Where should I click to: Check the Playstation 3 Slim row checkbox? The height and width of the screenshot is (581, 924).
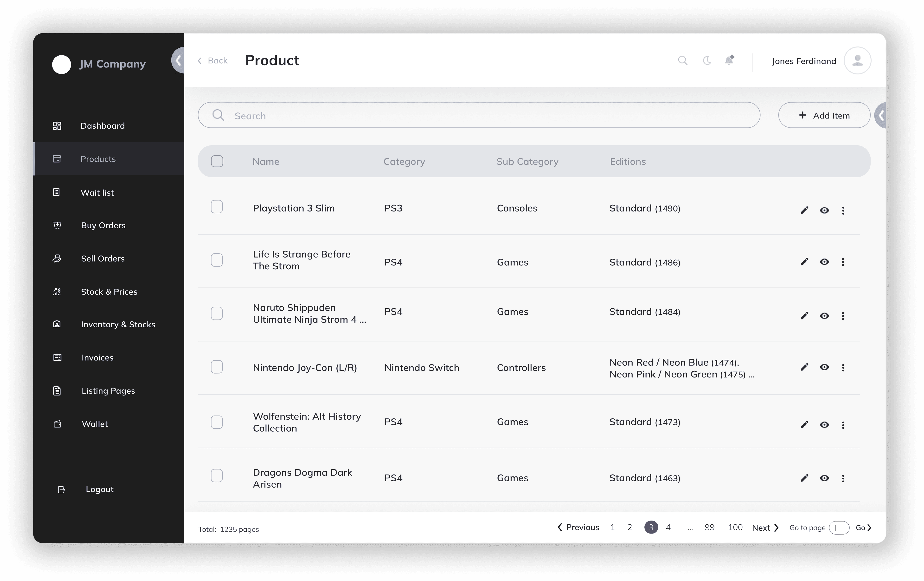pyautogui.click(x=217, y=207)
